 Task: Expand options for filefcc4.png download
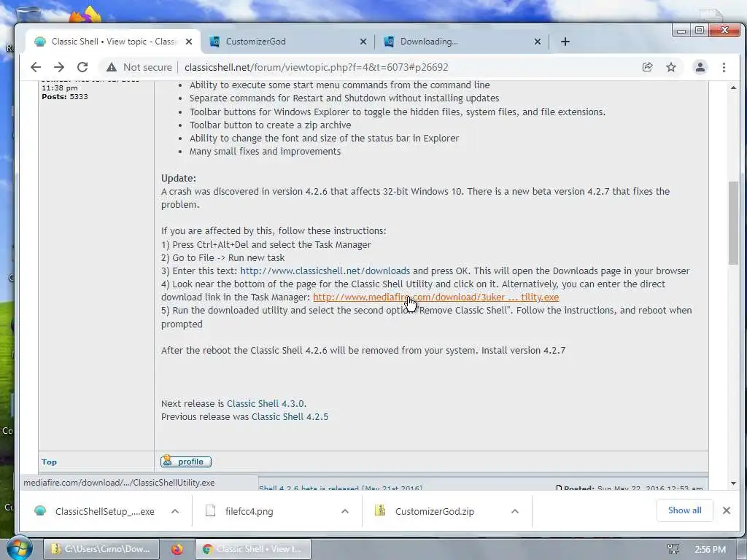345,511
